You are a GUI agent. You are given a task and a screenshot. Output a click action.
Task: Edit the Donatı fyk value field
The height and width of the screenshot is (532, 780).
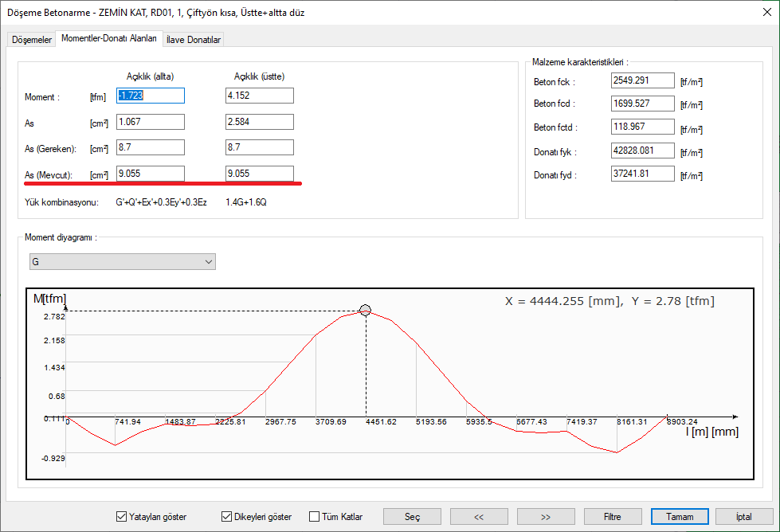(x=643, y=151)
